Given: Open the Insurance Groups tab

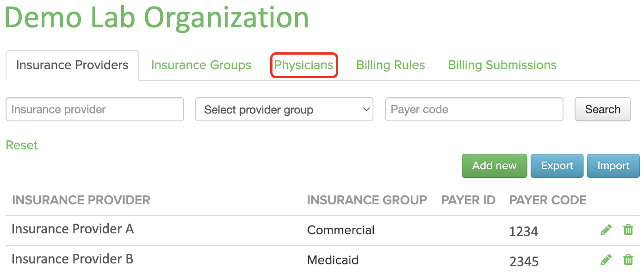Looking at the screenshot, I should pos(201,65).
